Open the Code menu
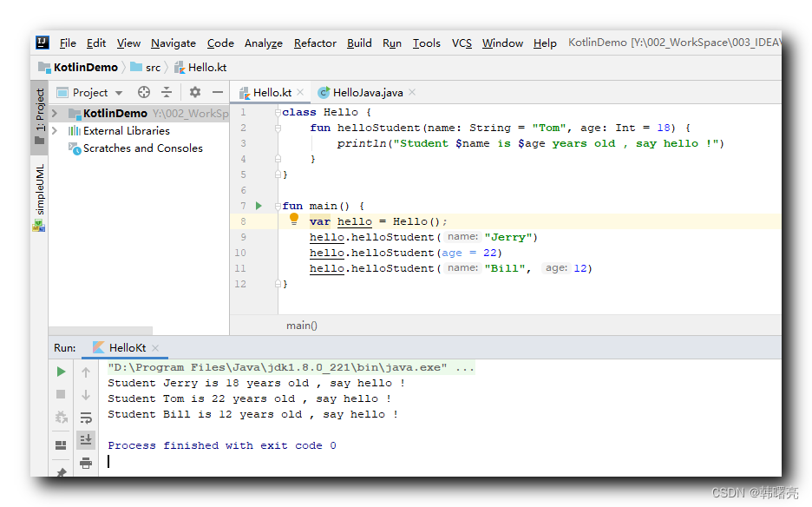This screenshot has width=812, height=507. click(220, 43)
